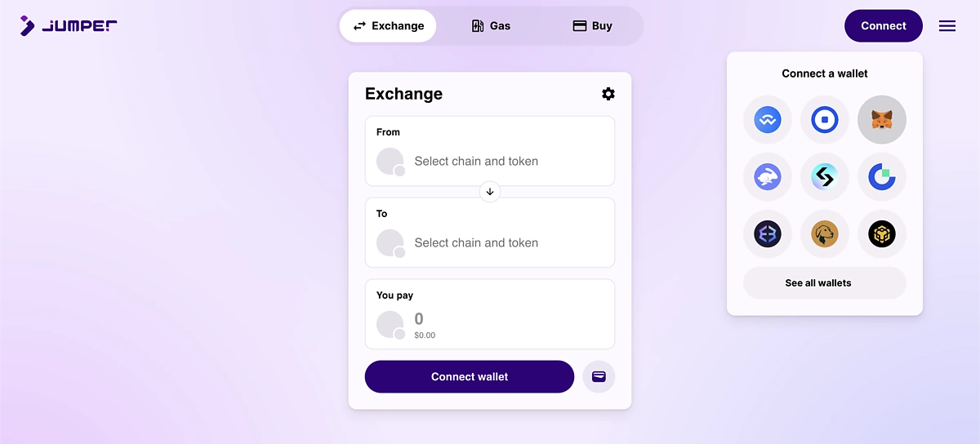This screenshot has height=444, width=980.
Task: Swap From and To with arrow
Action: tap(490, 192)
